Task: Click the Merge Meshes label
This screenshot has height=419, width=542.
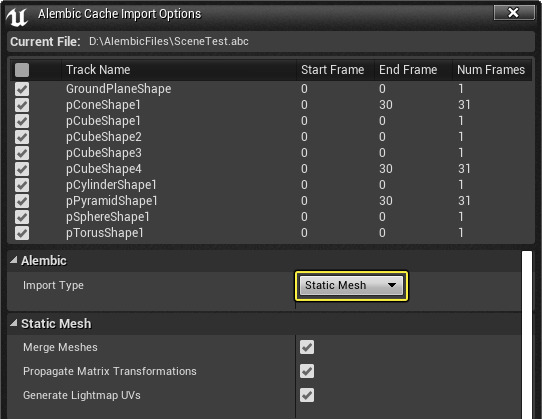Action: click(60, 347)
